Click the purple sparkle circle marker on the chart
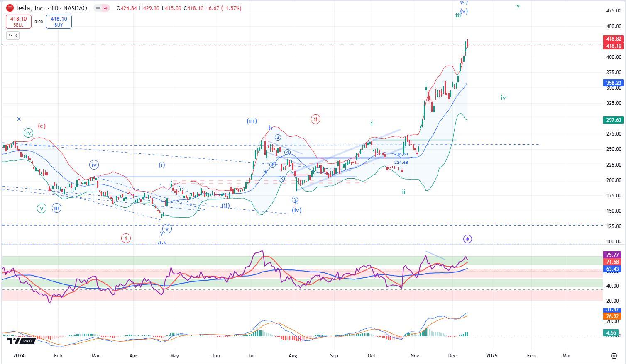This screenshot has width=626, height=364. point(467,239)
